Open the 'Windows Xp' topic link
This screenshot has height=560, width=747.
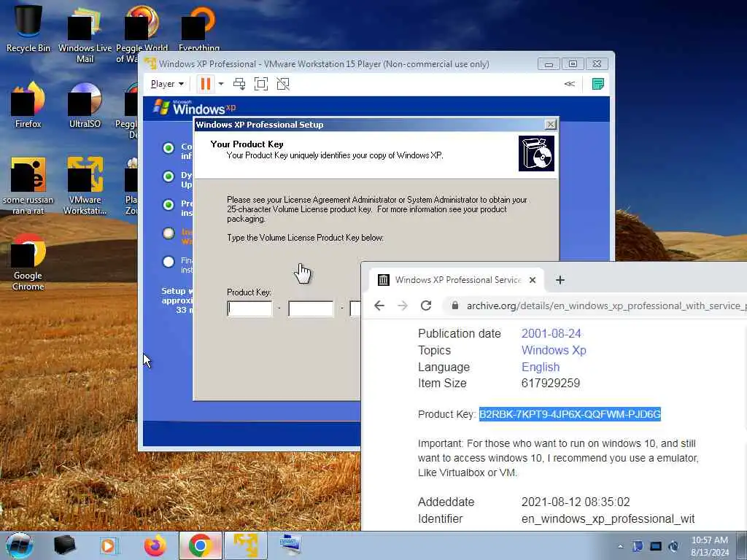[554, 350]
